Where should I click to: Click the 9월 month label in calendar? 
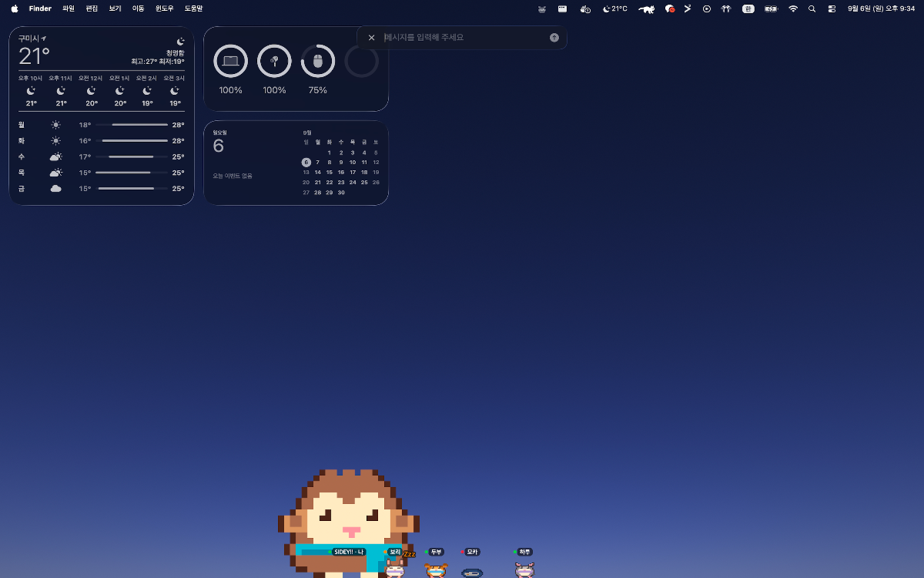[307, 133]
